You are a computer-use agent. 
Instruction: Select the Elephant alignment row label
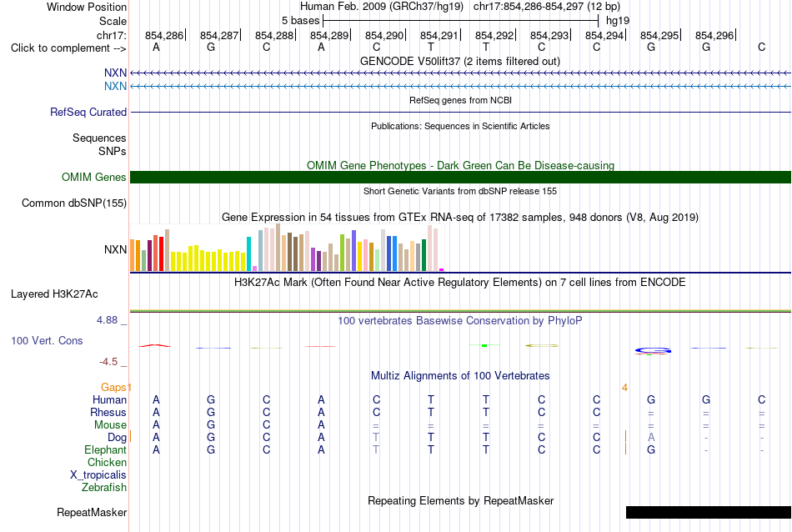pyautogui.click(x=106, y=449)
